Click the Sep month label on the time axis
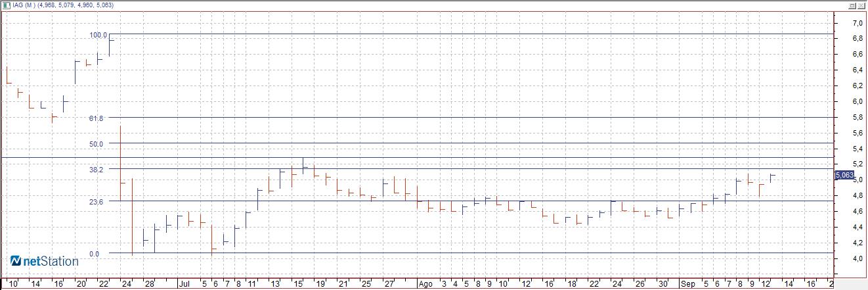 [688, 284]
